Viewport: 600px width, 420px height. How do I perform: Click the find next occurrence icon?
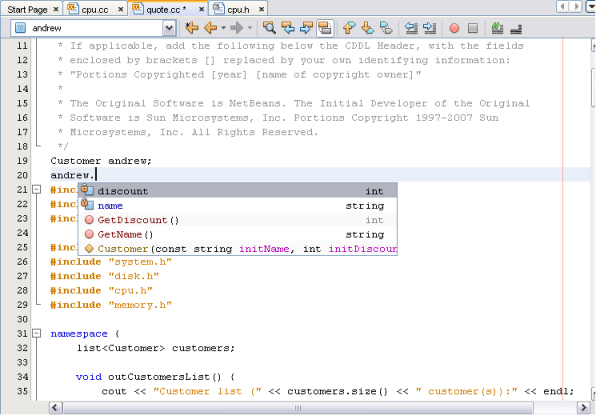[307, 28]
